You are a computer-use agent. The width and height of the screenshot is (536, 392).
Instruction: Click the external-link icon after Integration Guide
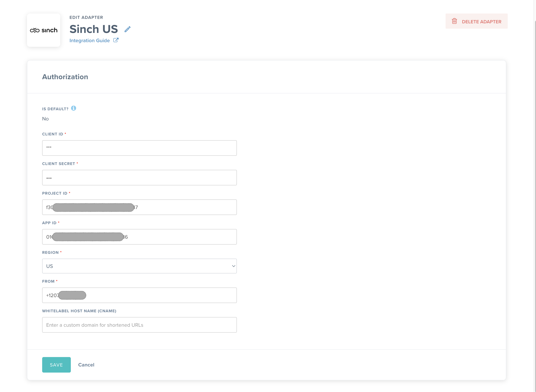116,40
